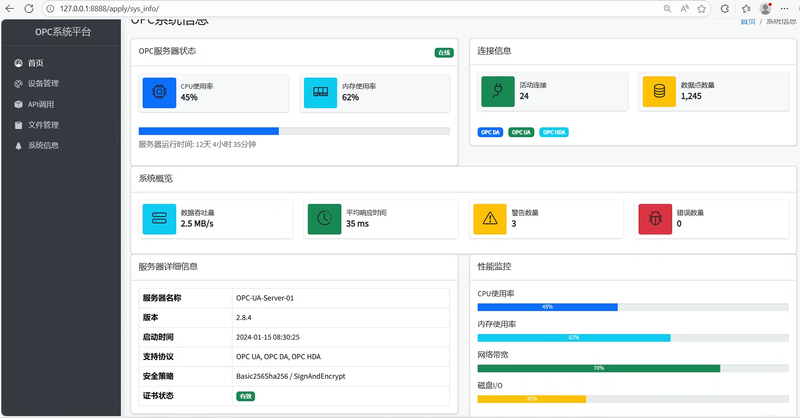Open 首页 in the sidebar
Screen dimensions: 800x418
pos(35,62)
